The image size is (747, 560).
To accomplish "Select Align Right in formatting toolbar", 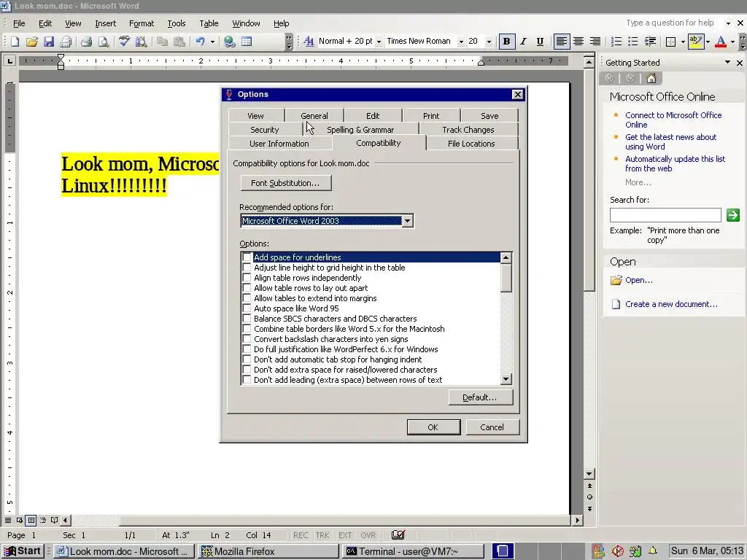I will click(595, 42).
